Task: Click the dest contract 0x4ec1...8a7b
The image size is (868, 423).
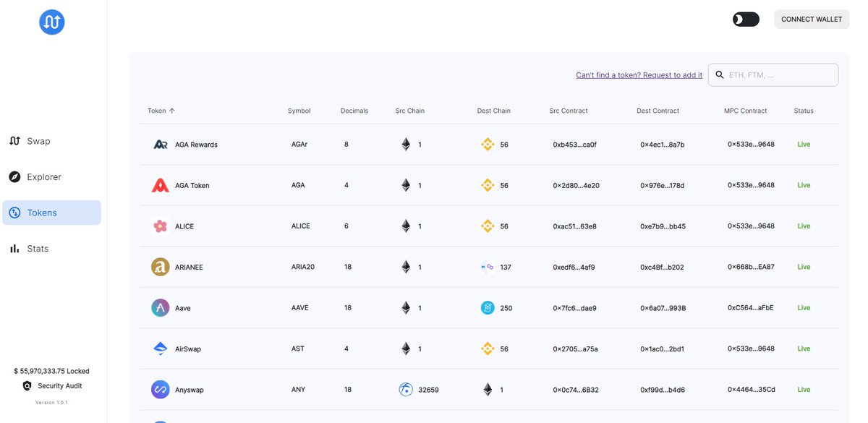Action: pos(663,145)
